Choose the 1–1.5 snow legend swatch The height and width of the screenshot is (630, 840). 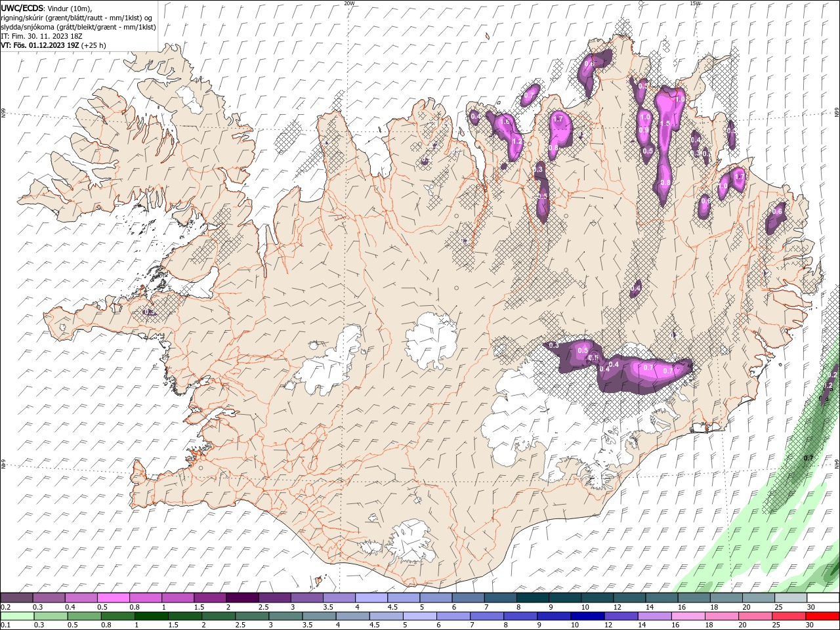[x=178, y=598]
